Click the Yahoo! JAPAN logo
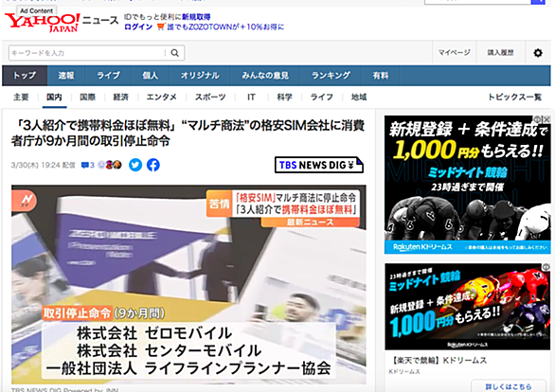The width and height of the screenshot is (555, 392). pos(42,23)
